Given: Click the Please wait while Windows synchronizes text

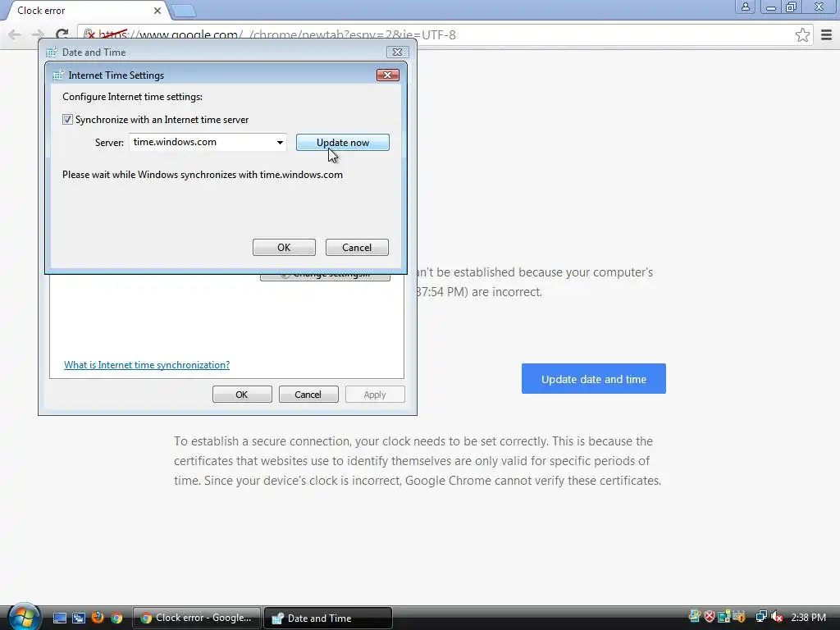Looking at the screenshot, I should pos(203,175).
